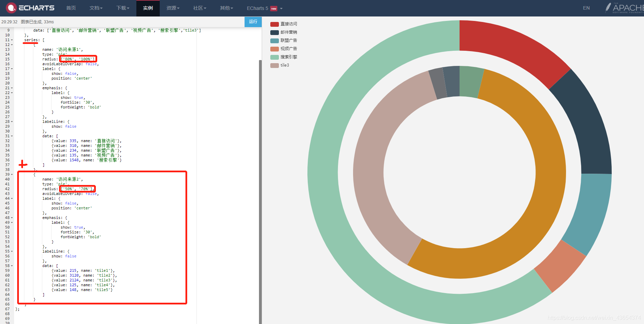This screenshot has height=324, width=644.
Task: Collapse code fold arrow at line 39
Action: (12, 174)
